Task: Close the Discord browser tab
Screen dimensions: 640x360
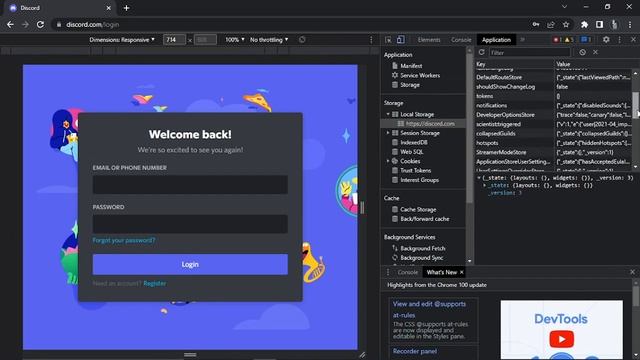Action: click(109, 8)
